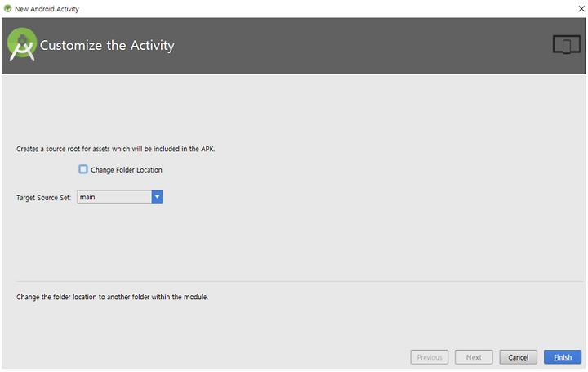Cancel the New Android Activity dialog
Screen dimensions: 588x372
518,357
